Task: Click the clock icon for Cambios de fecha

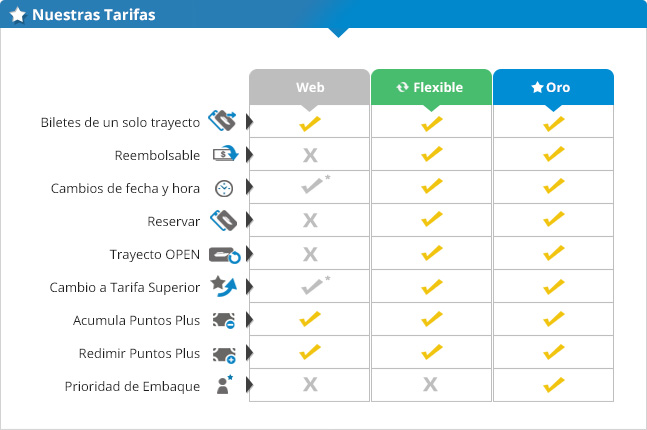Action: point(224,189)
